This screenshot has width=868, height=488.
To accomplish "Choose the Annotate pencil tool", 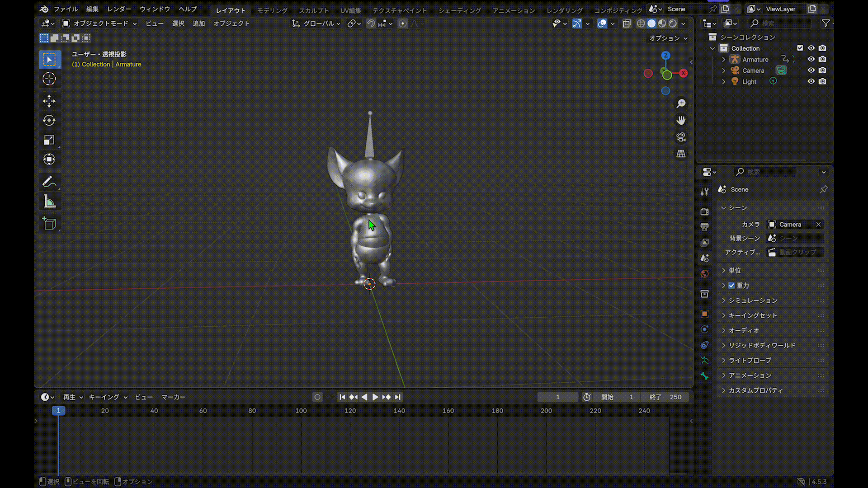I will click(49, 182).
